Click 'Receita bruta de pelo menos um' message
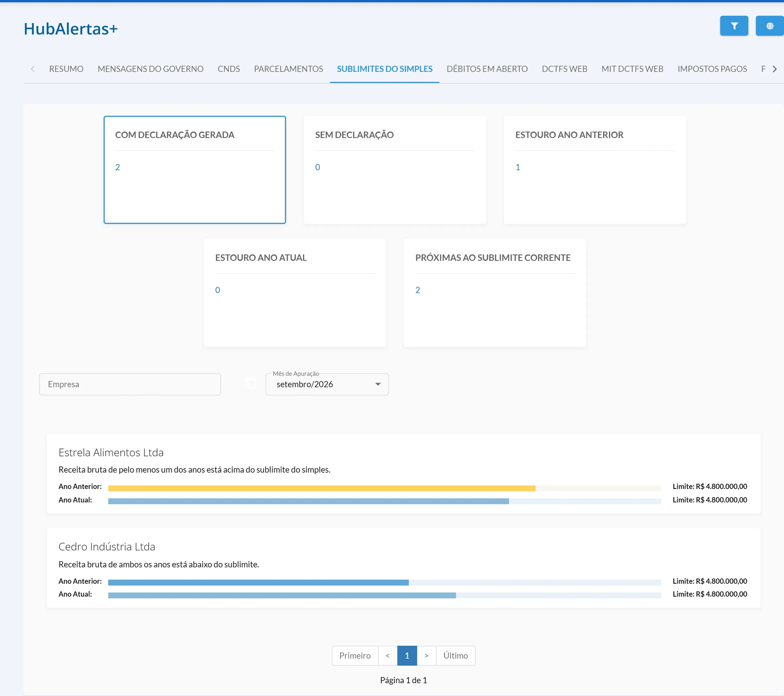Image resolution: width=784 pixels, height=696 pixels. [194, 470]
